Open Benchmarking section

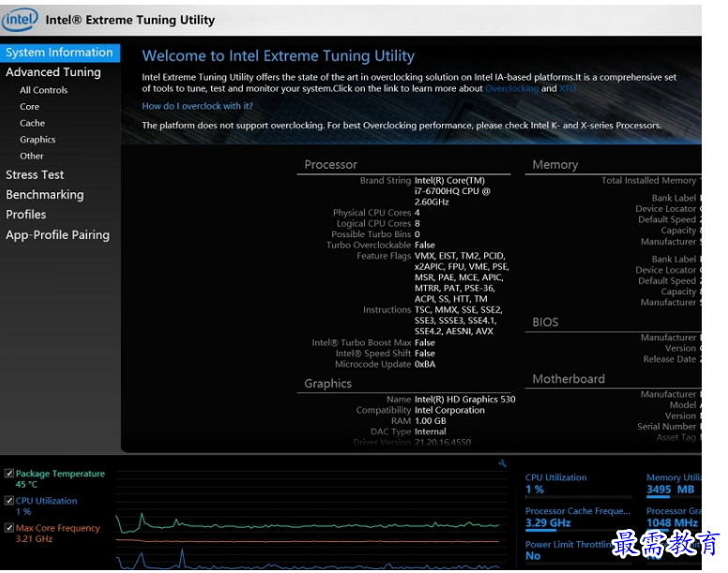coord(45,195)
